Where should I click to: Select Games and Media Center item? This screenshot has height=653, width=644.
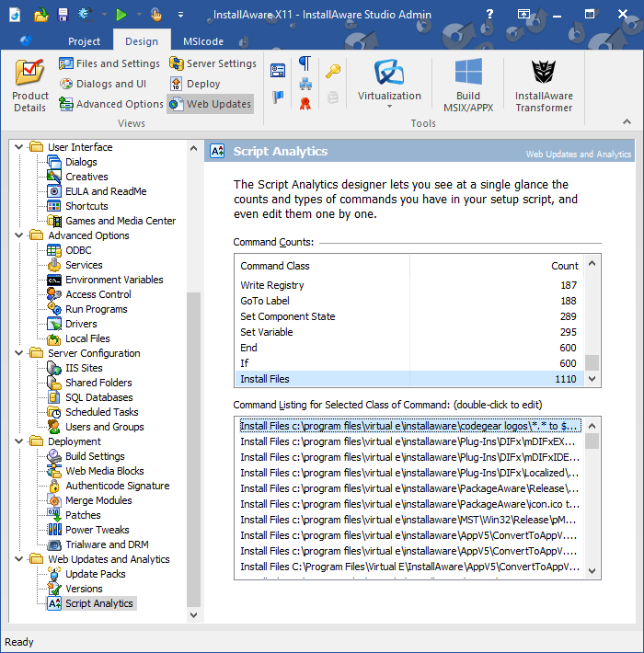click(x=121, y=221)
